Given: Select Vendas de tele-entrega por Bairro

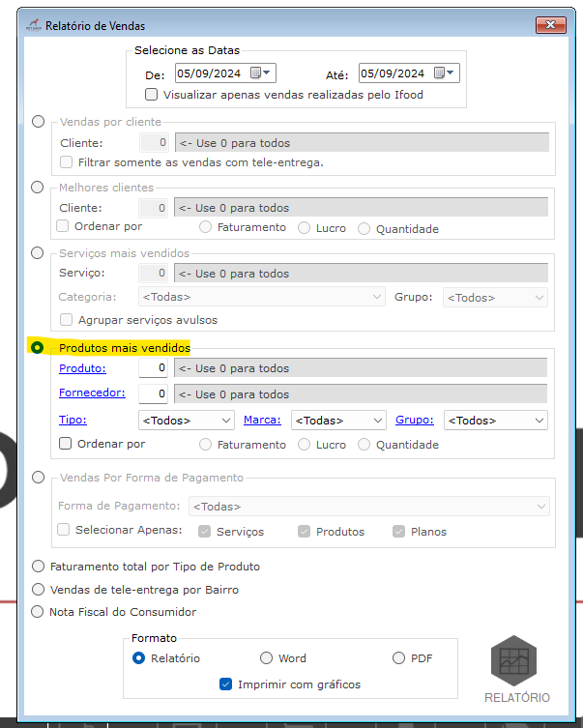Looking at the screenshot, I should tap(38, 590).
